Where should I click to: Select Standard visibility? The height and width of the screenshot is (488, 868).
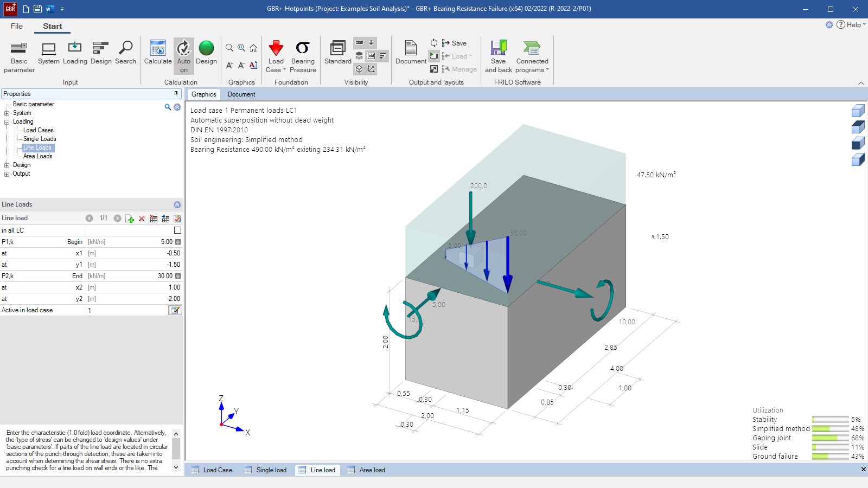pos(337,53)
